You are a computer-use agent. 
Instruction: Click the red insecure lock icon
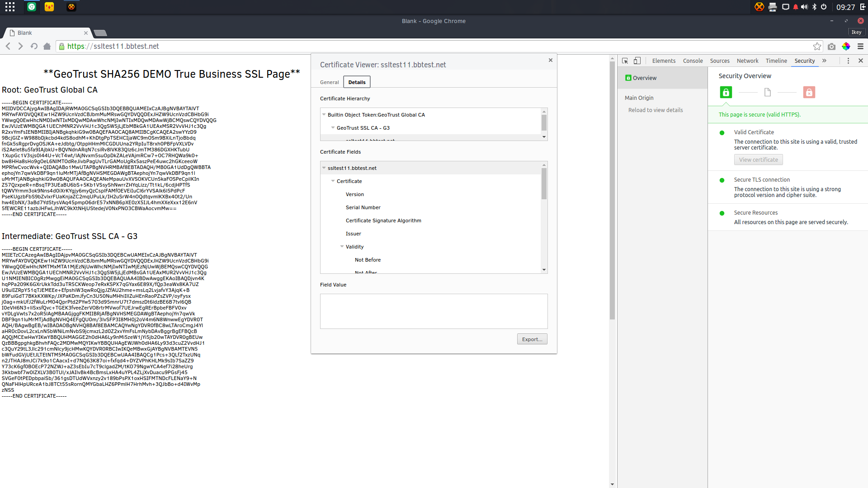point(809,92)
